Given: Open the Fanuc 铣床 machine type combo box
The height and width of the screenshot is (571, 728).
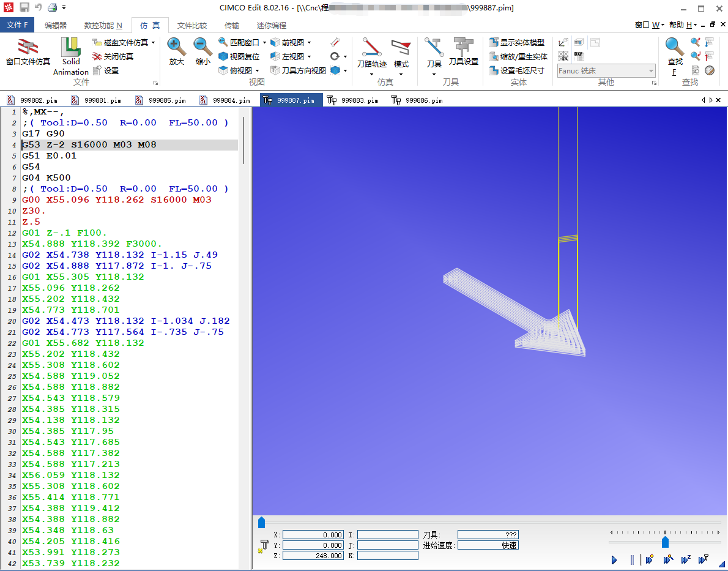Looking at the screenshot, I should [x=606, y=70].
